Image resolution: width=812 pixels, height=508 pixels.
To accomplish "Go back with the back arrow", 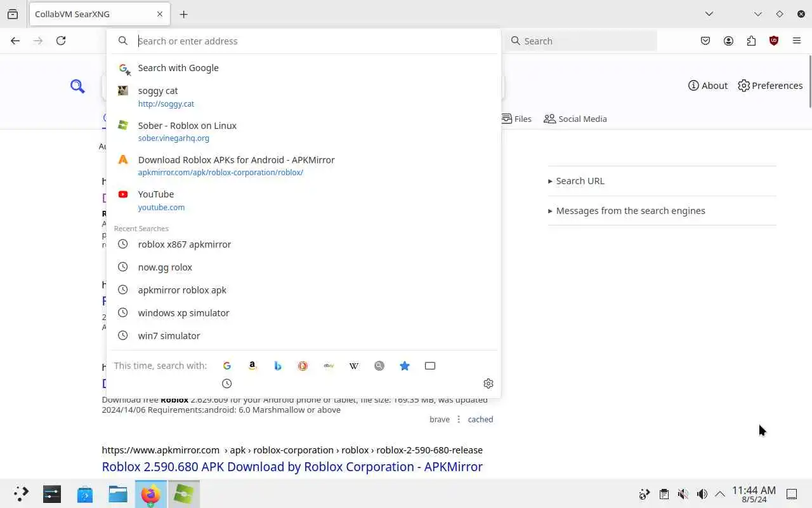I will pos(15,41).
